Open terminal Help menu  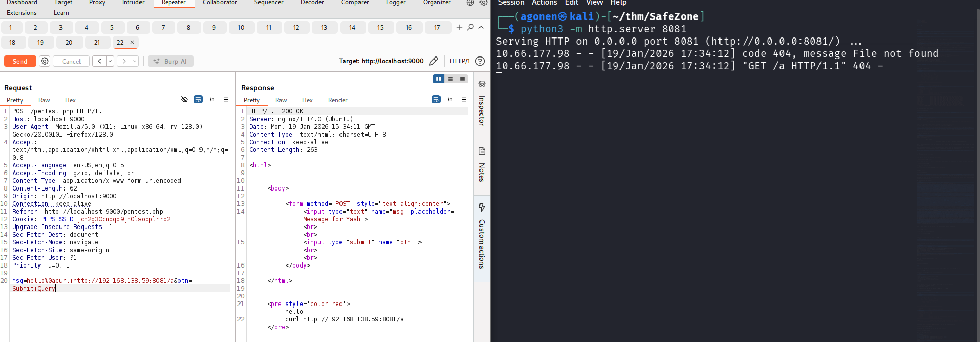618,3
